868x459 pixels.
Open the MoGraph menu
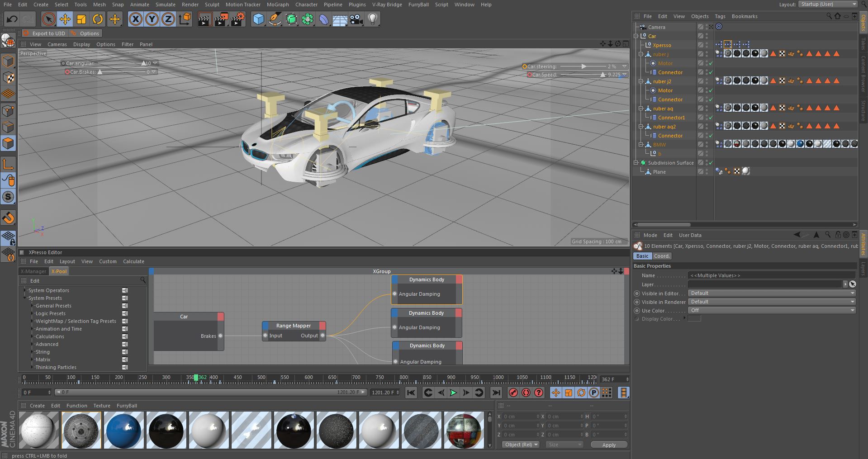[x=278, y=5]
